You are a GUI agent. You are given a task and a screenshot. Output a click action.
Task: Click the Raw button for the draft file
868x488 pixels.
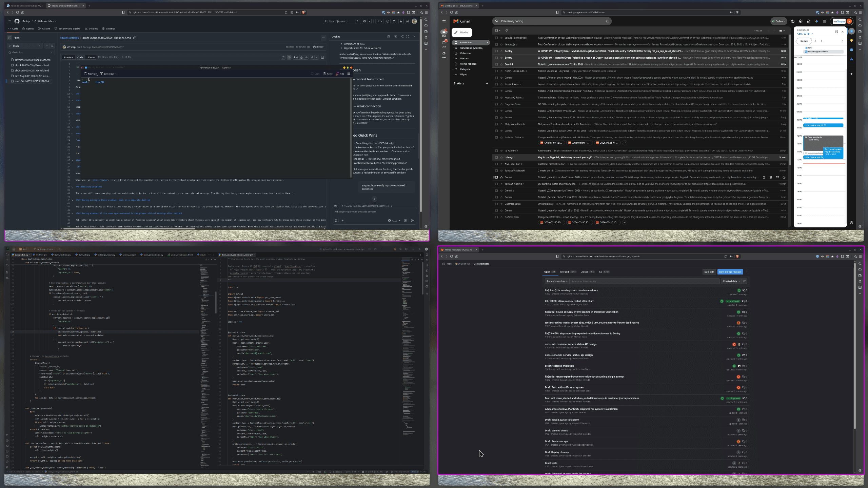pyautogui.click(x=296, y=57)
